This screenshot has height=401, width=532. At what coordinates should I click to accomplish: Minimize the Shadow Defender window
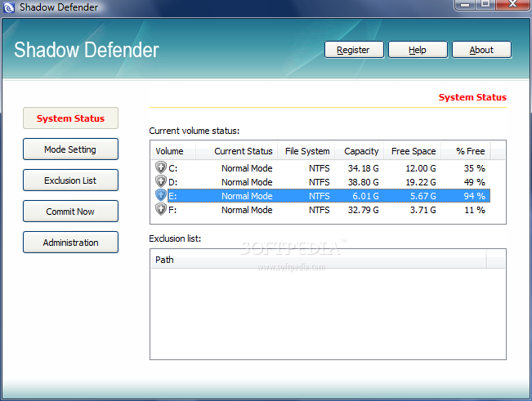click(465, 4)
